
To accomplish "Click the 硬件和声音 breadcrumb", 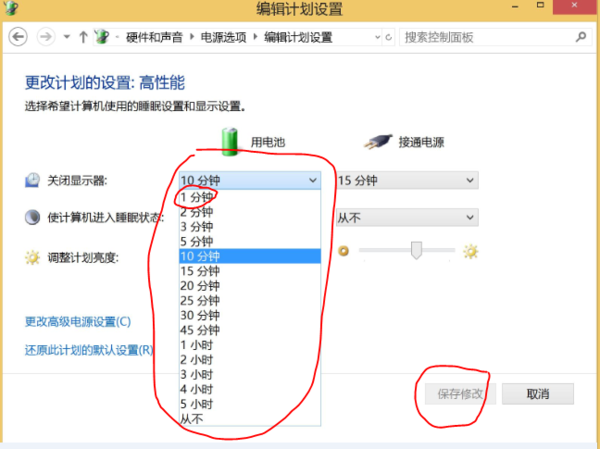I will pos(154,38).
